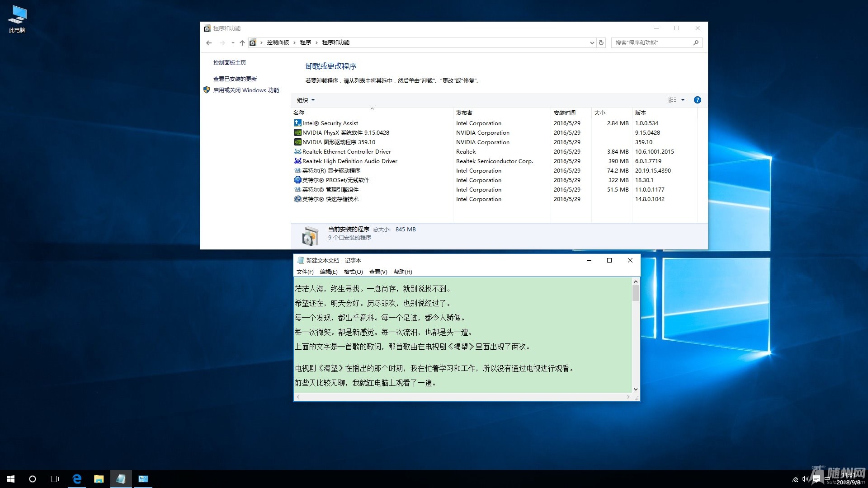Open File Explorer from the taskbar
Image resolution: width=868 pixels, height=488 pixels.
99,479
